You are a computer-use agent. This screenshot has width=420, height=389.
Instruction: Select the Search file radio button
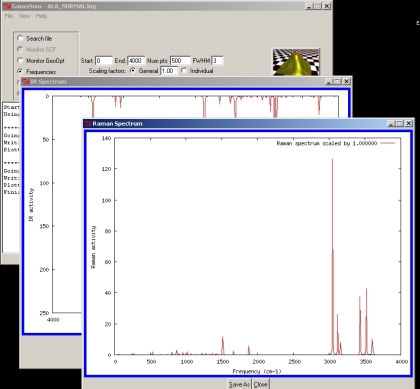click(x=20, y=38)
